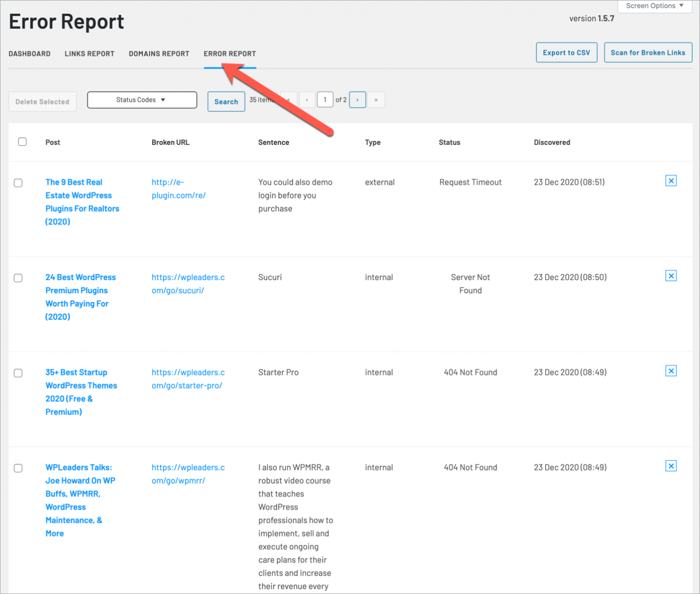Run the Search with current filters
This screenshot has height=594, width=700.
point(226,101)
